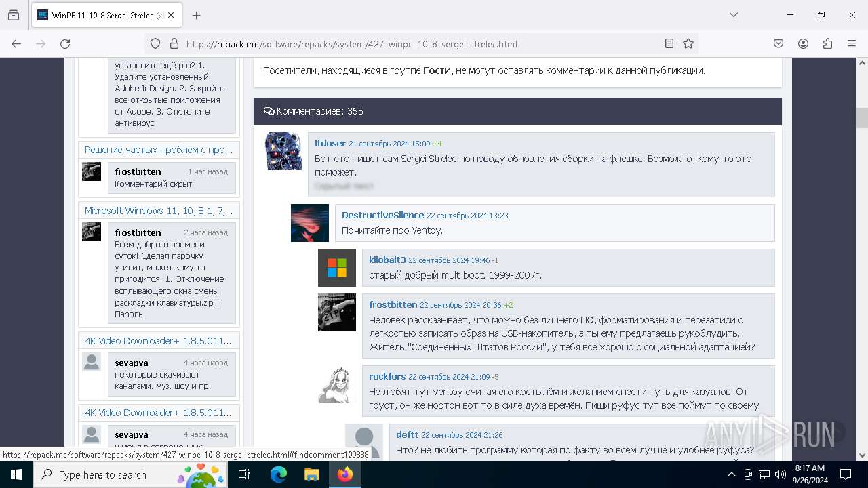The height and width of the screenshot is (488, 868).
Task: Close the WinPE 11-10-8 Sergei Strelec tab
Action: tap(171, 15)
